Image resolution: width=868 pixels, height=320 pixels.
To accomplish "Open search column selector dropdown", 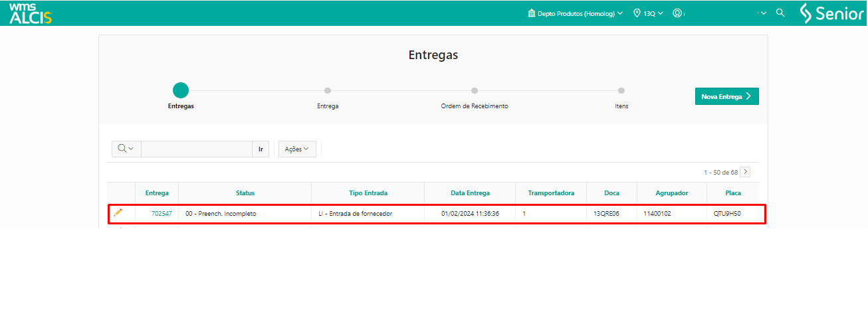I will coord(126,149).
